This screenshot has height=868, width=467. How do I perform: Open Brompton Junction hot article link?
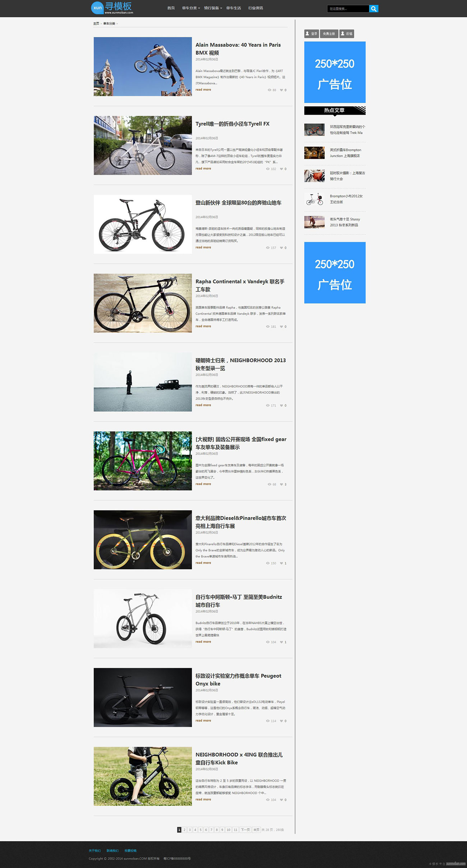pyautogui.click(x=346, y=153)
